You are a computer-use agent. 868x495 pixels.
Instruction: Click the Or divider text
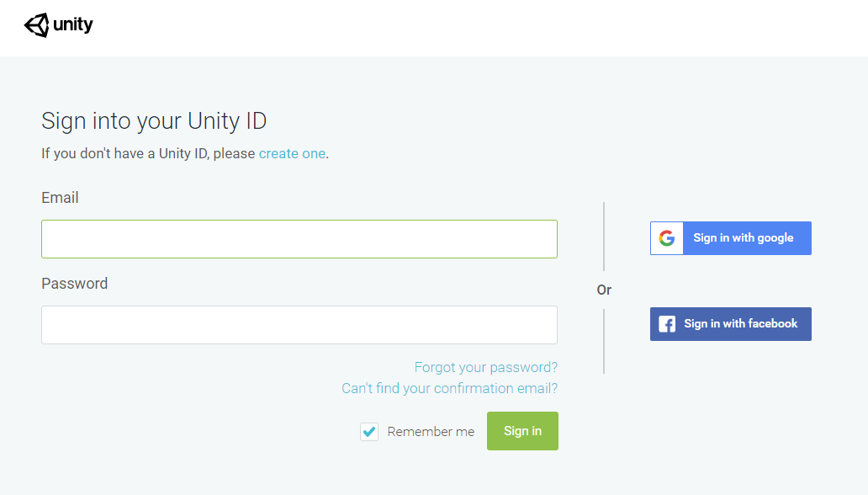click(604, 290)
